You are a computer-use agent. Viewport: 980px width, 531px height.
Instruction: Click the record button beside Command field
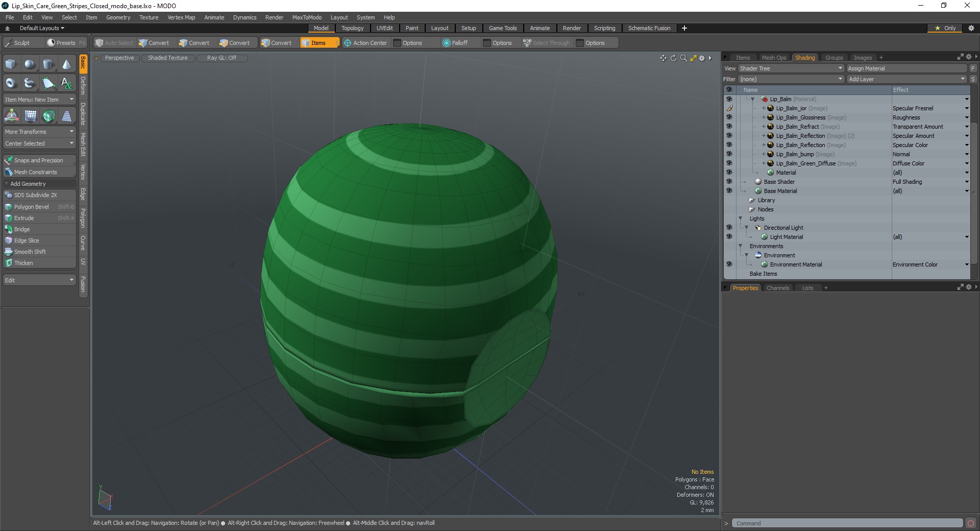tap(971, 523)
